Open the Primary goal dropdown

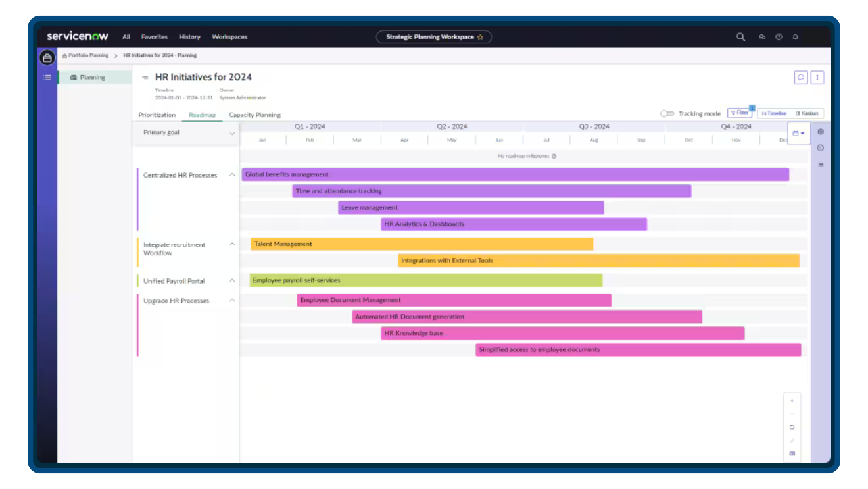233,132
